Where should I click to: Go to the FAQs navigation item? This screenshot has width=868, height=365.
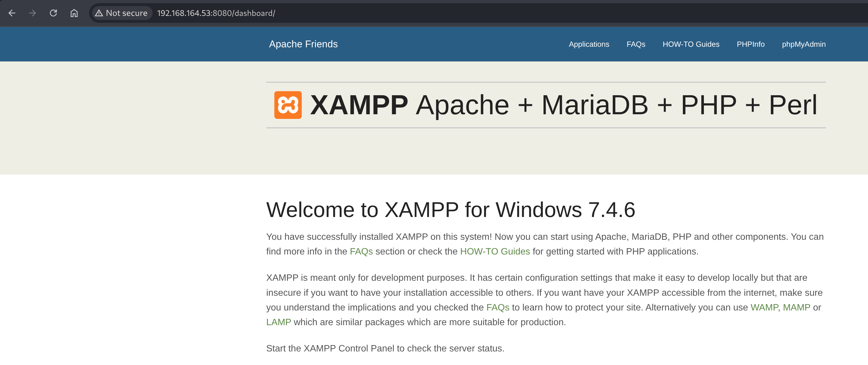[x=635, y=44]
